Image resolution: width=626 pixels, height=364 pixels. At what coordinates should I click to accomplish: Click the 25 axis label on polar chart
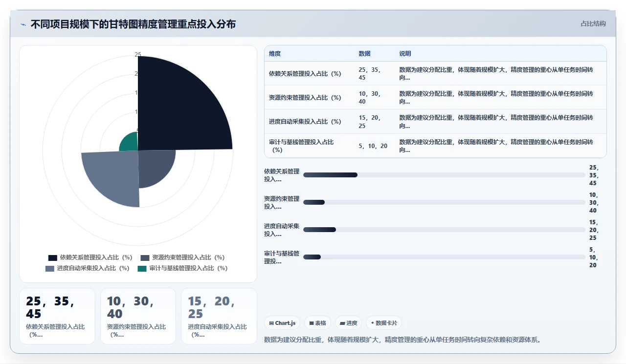point(137,55)
